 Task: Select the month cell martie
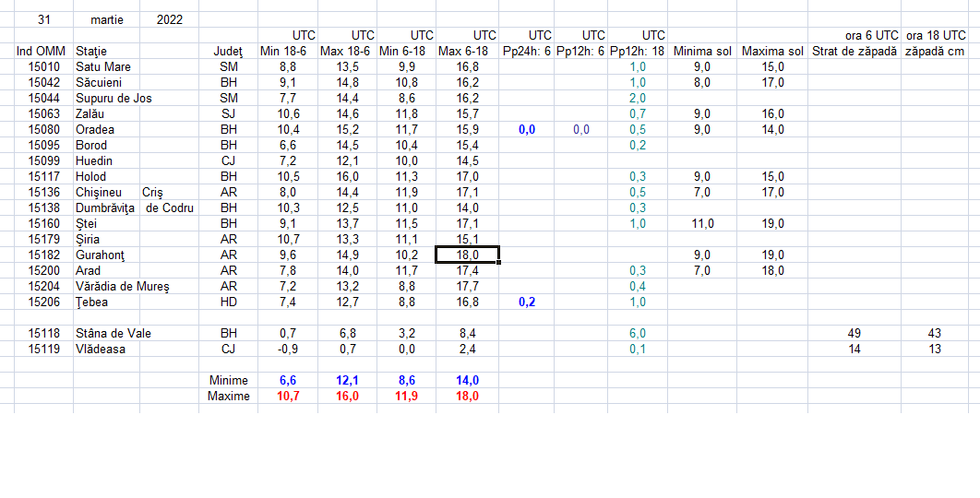pyautogui.click(x=107, y=19)
